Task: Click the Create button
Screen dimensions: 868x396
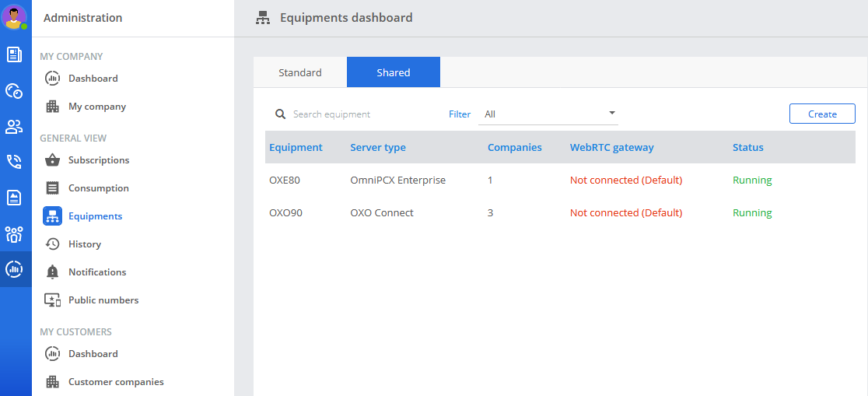Action: (x=822, y=114)
